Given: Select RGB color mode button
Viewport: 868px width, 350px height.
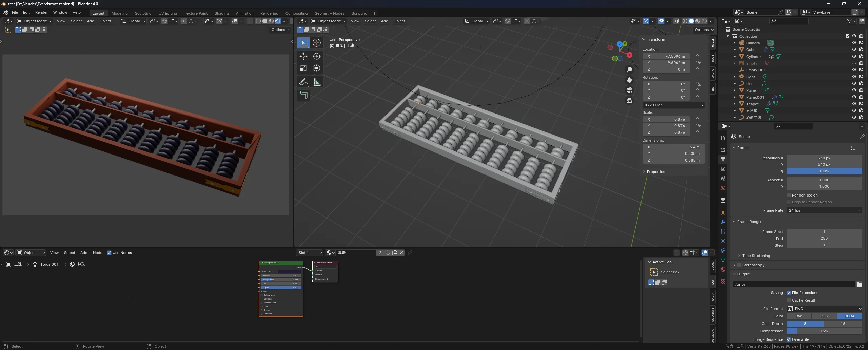Looking at the screenshot, I should pos(824,316).
